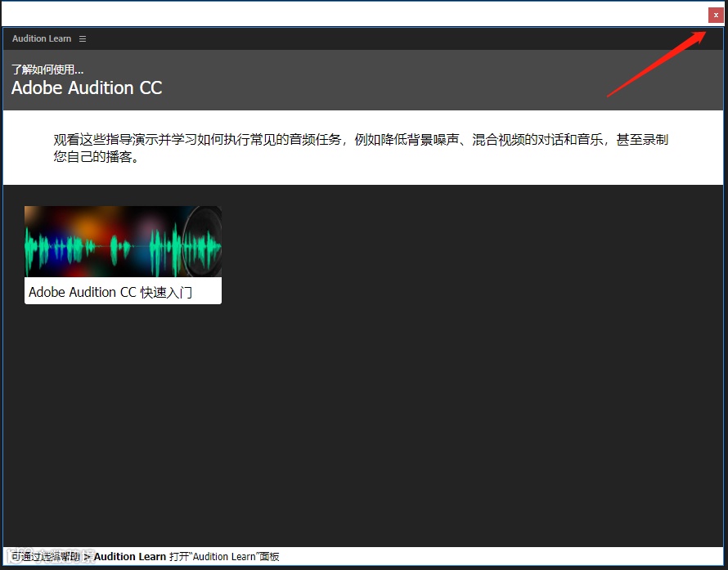Screen dimensions: 728x570
Task: Click the 'Adobe Audition CC' heading text
Action: coord(87,88)
